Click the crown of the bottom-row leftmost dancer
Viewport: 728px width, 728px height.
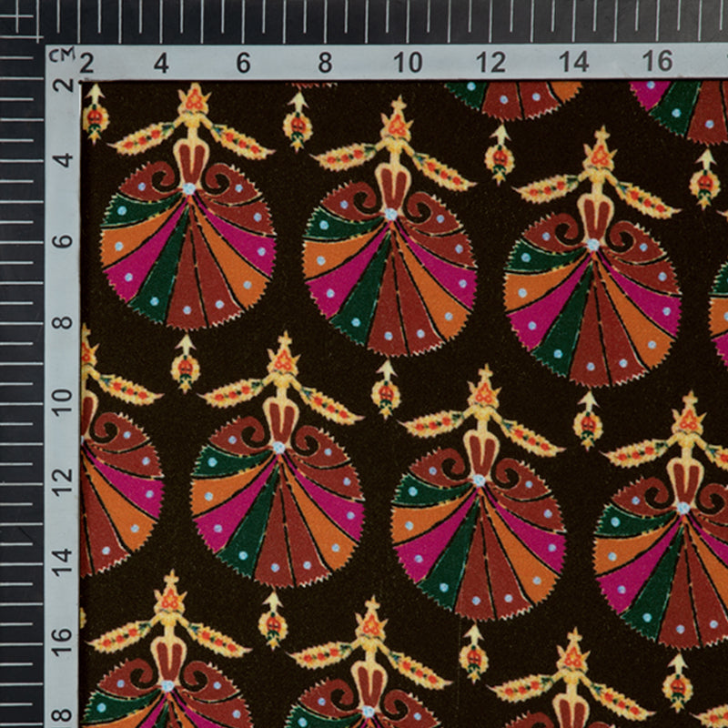click(x=169, y=592)
